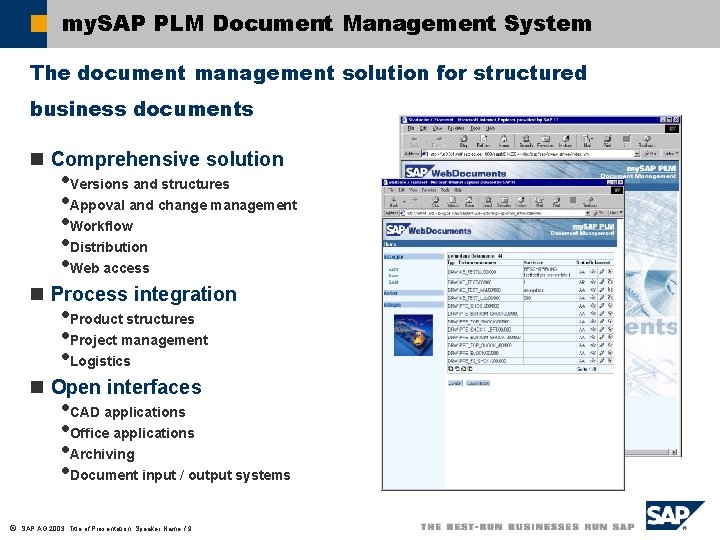Click Stop icon in the front browser window
Screen dimensions: 720x540
[435, 202]
